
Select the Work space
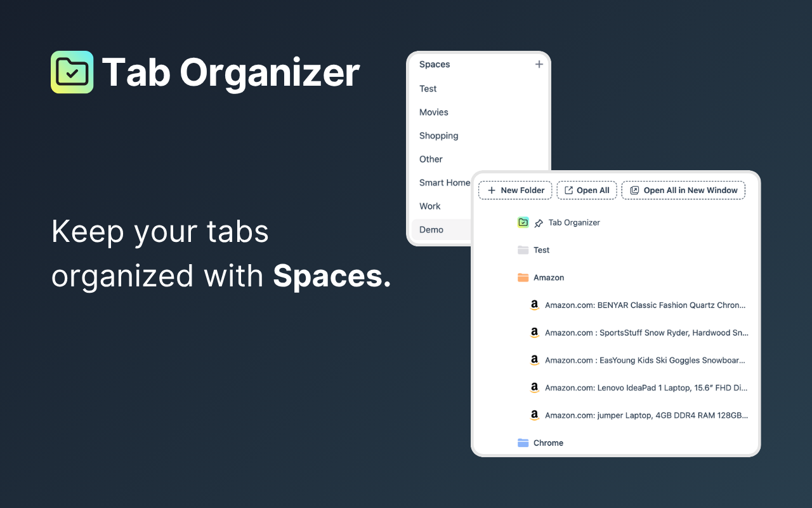(x=430, y=206)
